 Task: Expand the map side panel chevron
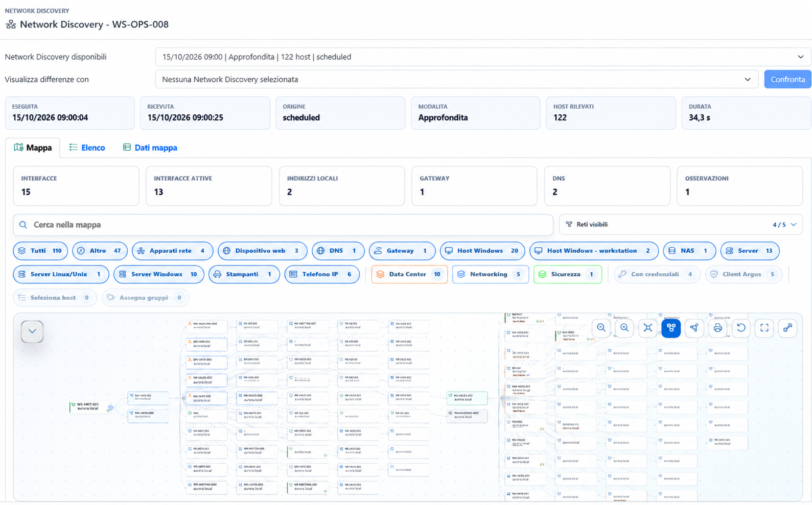[x=32, y=331]
